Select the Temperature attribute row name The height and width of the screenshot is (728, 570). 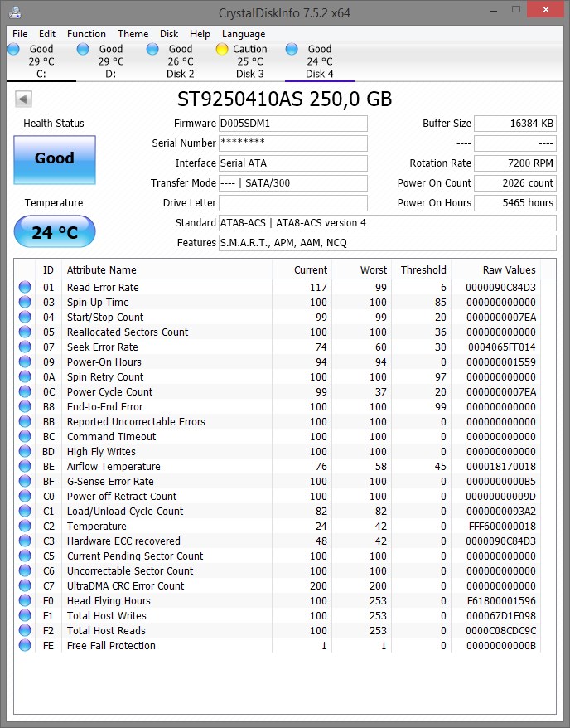click(x=96, y=526)
